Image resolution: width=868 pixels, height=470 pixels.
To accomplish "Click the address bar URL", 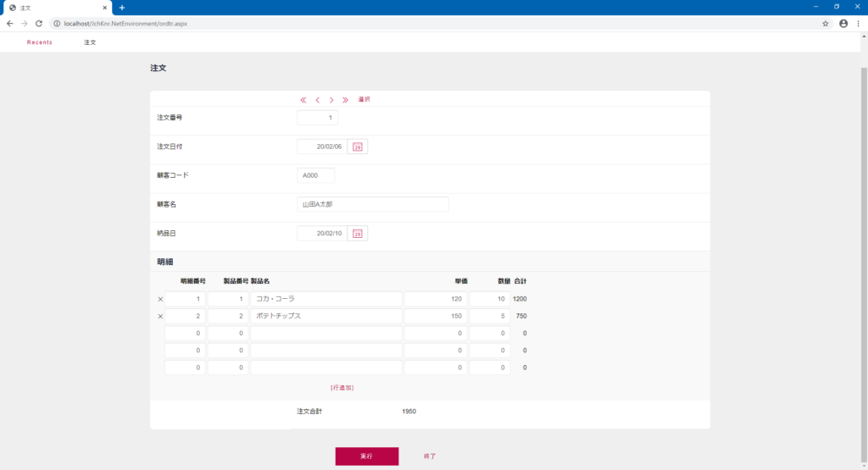I will tap(125, 24).
